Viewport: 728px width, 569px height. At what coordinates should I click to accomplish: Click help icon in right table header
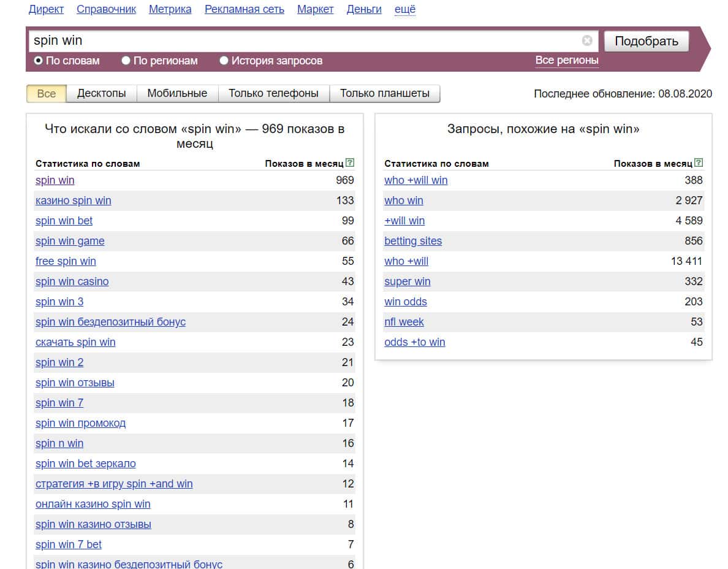(x=699, y=163)
